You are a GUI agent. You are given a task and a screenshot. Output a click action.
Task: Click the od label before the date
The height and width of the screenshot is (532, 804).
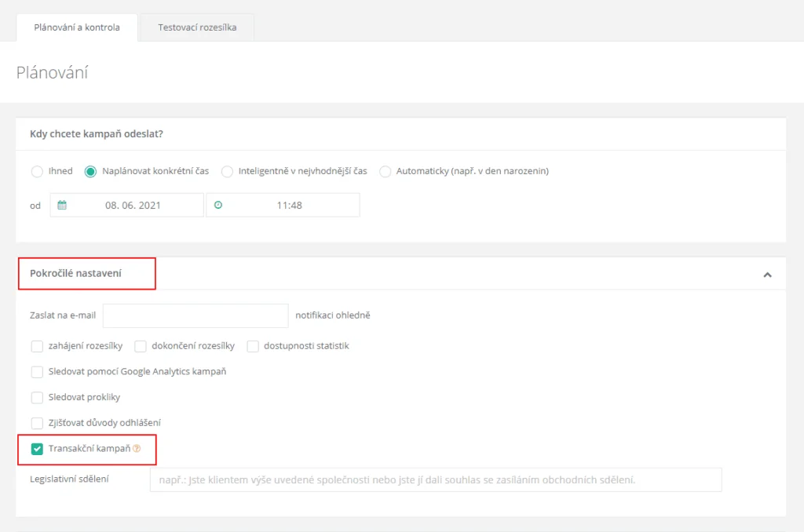(x=35, y=206)
